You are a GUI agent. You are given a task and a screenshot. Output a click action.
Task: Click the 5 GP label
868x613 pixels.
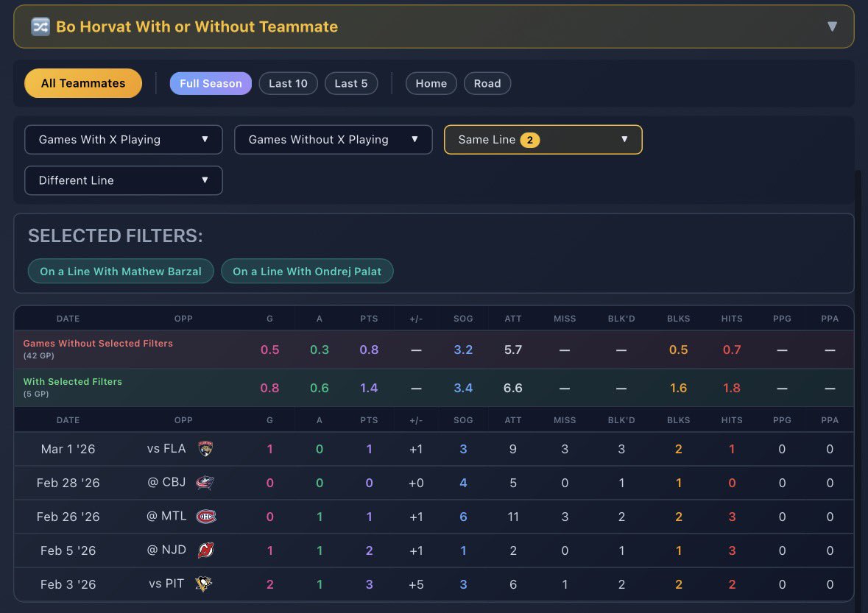point(36,394)
